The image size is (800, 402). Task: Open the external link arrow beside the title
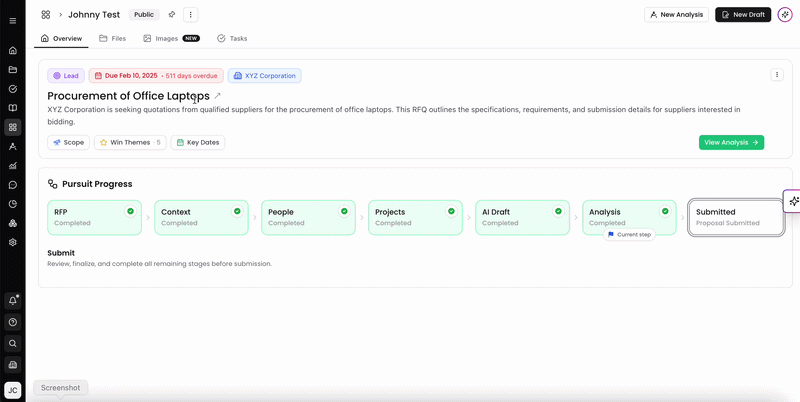point(217,96)
